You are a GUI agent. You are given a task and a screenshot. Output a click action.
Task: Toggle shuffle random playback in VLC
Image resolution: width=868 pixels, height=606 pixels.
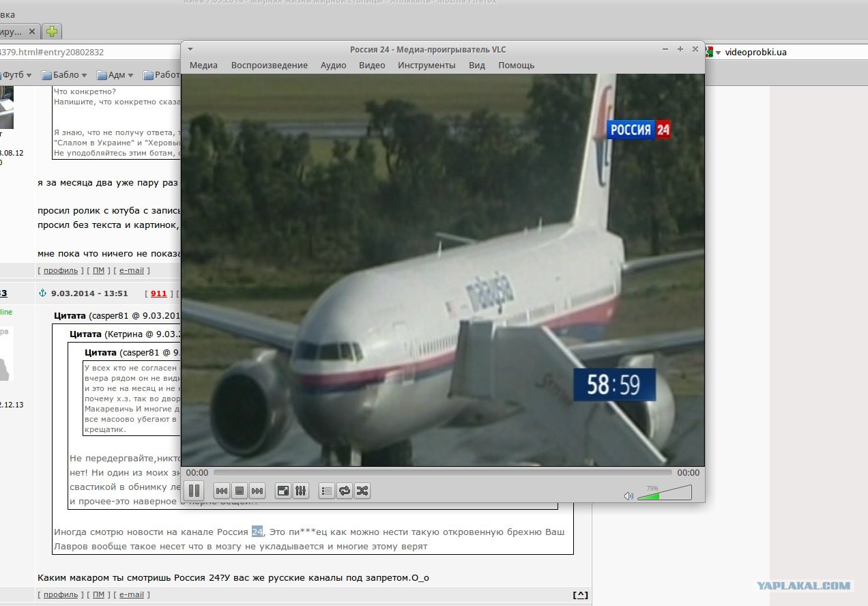(x=362, y=491)
